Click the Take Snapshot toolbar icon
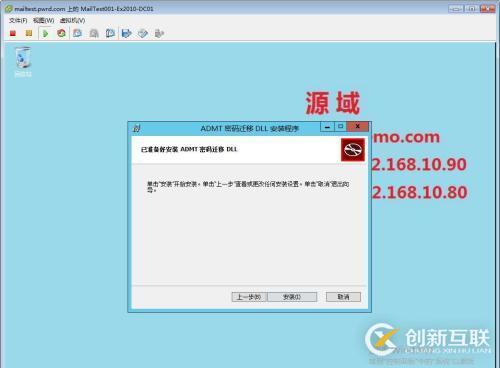Screen dimensions: 500x368 coord(78,33)
